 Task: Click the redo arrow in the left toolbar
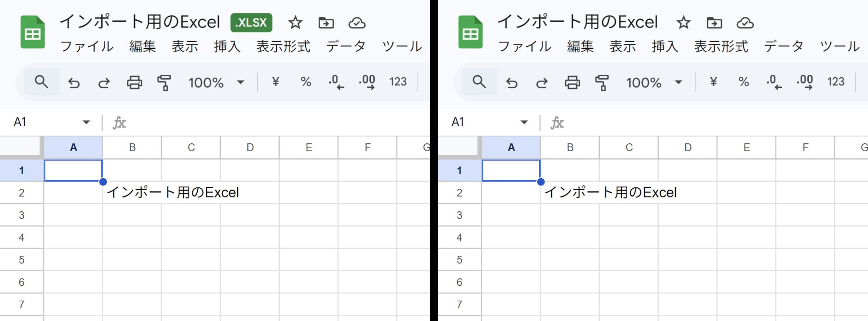(104, 83)
